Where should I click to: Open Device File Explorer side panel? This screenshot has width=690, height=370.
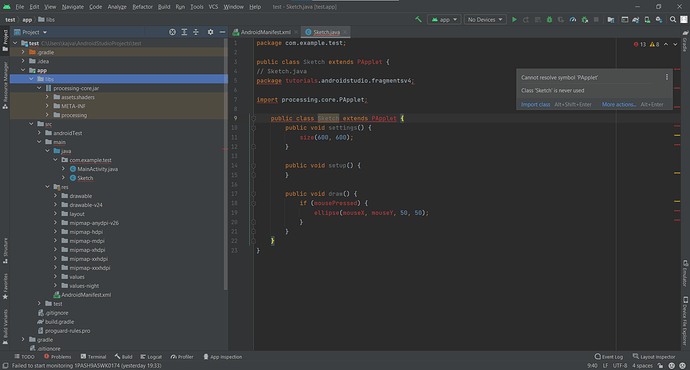(x=685, y=321)
